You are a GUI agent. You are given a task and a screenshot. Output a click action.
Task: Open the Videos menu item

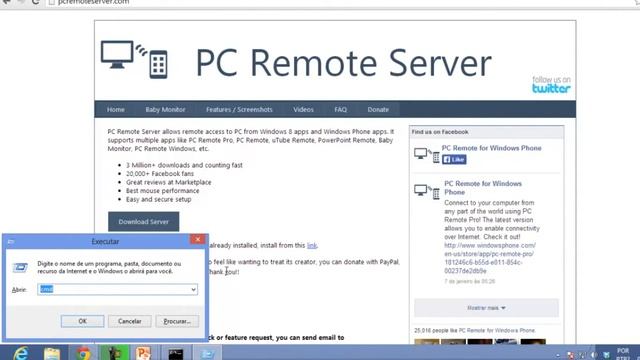coord(303,109)
